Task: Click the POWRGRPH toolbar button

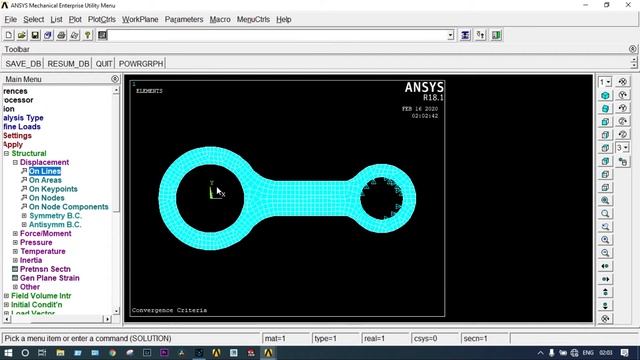Action: coord(141,64)
